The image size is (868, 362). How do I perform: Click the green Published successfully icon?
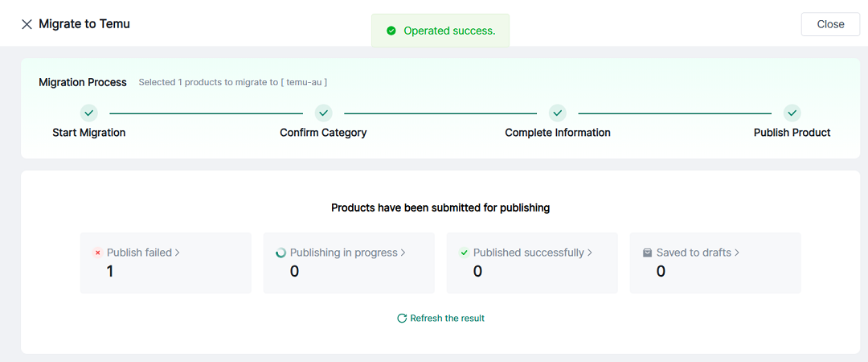464,253
